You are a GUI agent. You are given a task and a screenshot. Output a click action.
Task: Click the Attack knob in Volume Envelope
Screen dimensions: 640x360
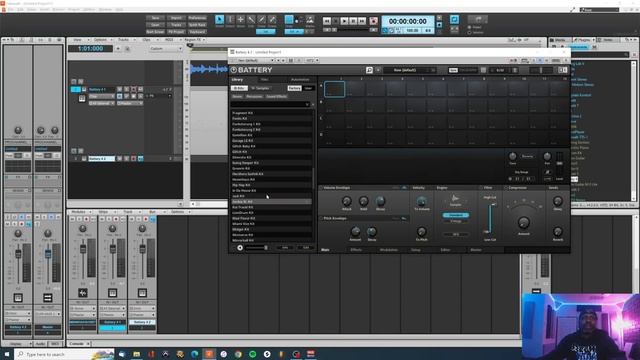[x=347, y=200]
